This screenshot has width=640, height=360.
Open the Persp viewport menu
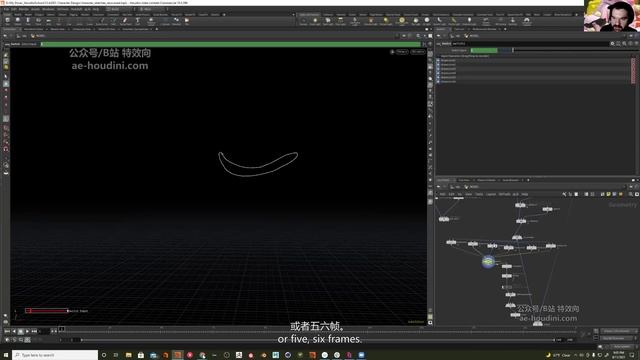click(402, 52)
